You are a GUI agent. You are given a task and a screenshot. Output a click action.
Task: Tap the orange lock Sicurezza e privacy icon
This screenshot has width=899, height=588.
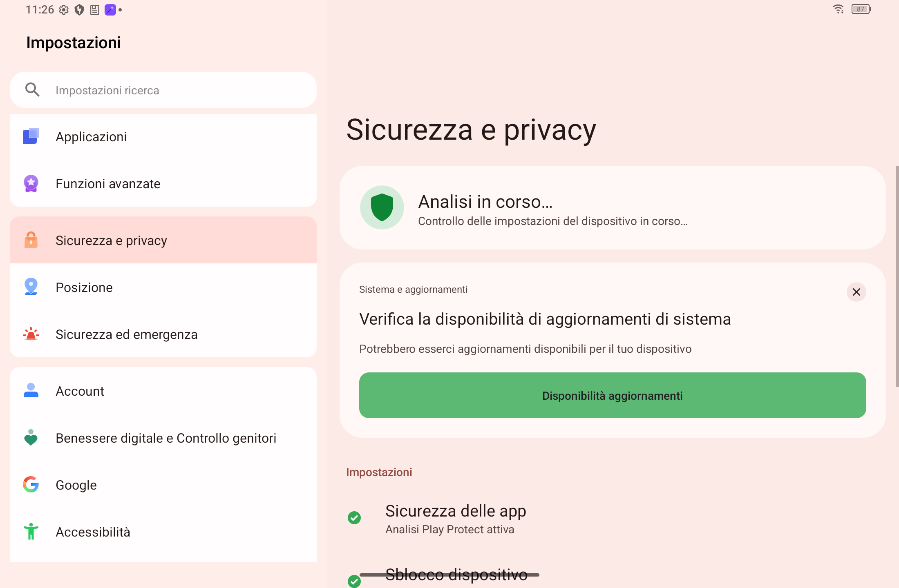click(31, 240)
